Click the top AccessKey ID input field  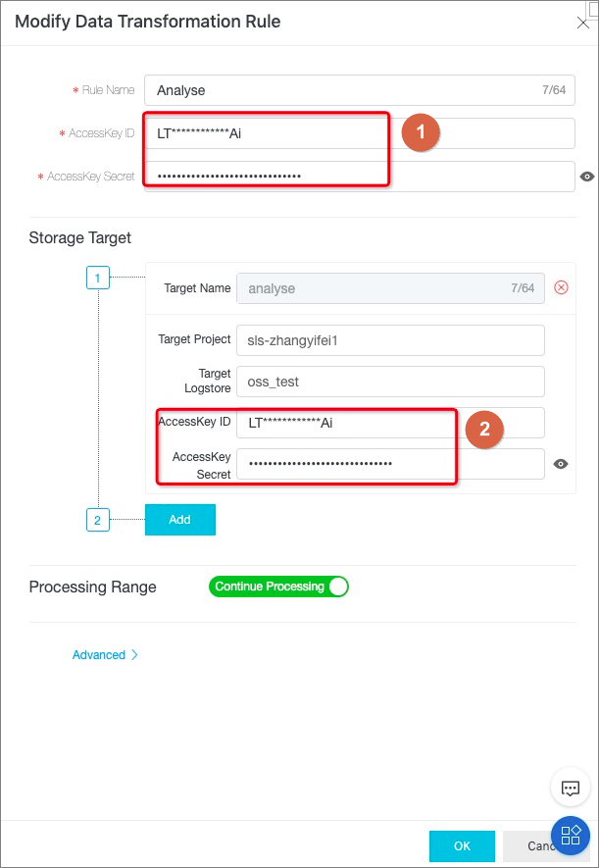tap(360, 133)
